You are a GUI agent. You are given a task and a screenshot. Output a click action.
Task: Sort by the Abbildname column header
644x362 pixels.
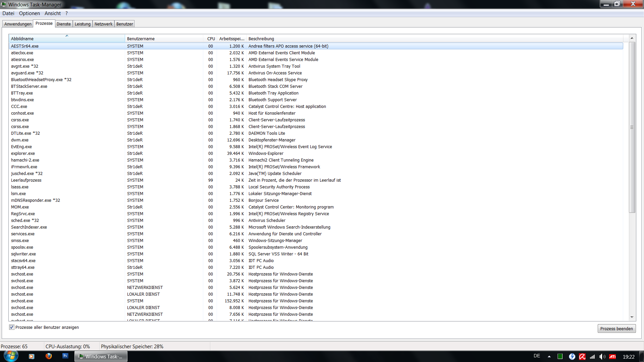pos(67,39)
